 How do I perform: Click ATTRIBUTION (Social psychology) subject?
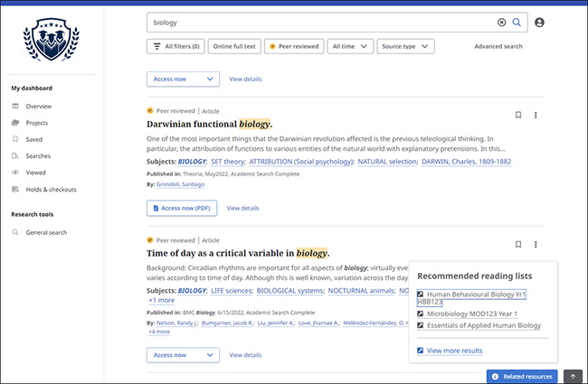(x=301, y=162)
